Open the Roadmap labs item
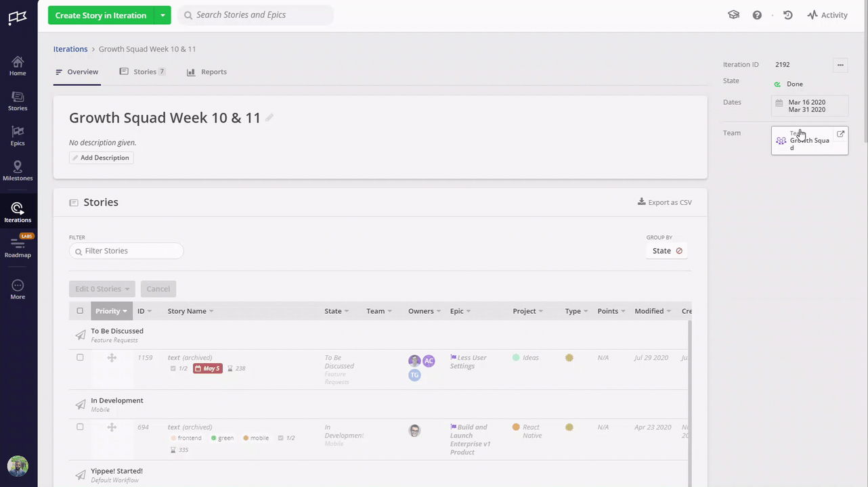This screenshot has width=868, height=487. [x=18, y=248]
